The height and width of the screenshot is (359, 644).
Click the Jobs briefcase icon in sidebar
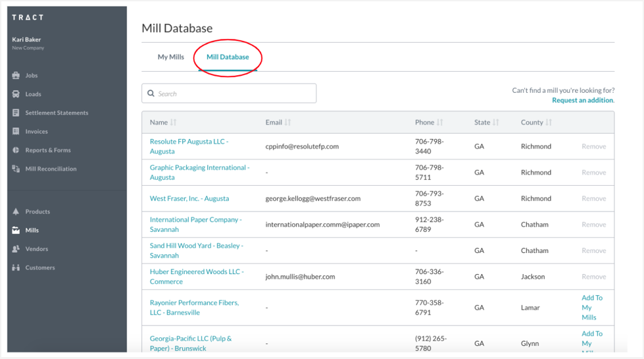pyautogui.click(x=16, y=76)
